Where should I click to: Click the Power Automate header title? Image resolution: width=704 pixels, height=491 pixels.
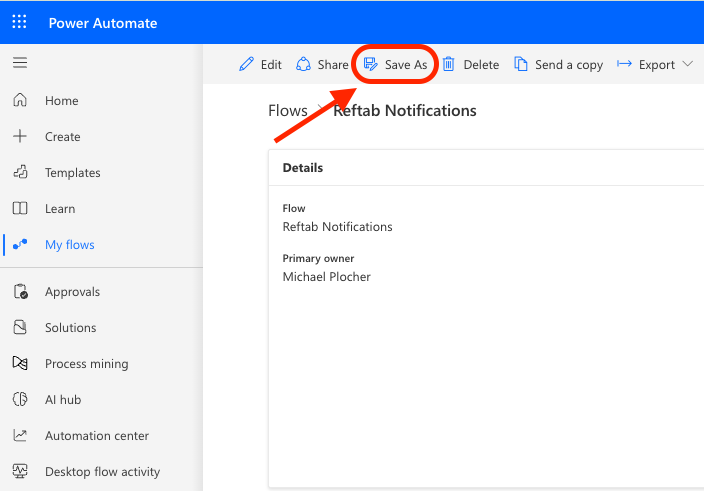pyautogui.click(x=103, y=23)
